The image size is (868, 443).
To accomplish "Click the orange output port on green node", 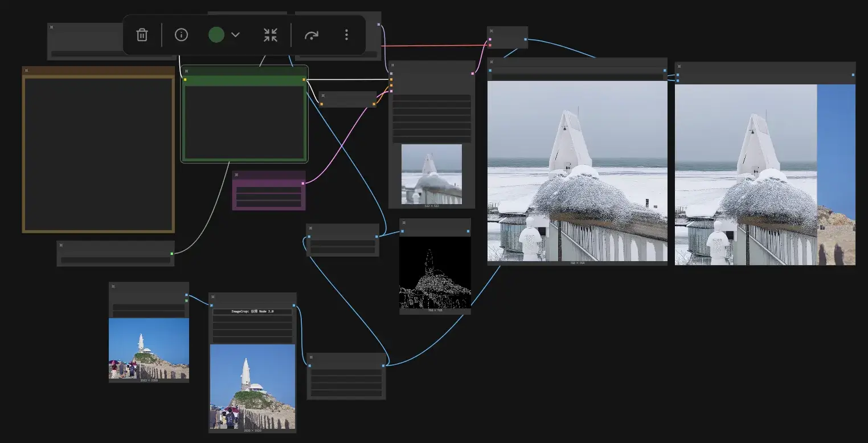I will (304, 80).
